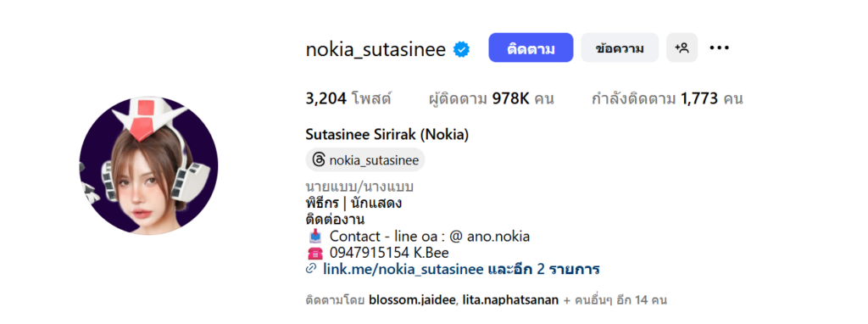Show the other 14 mutual followers
Image resolution: width=868 pixels, height=324 pixels.
coord(619,301)
